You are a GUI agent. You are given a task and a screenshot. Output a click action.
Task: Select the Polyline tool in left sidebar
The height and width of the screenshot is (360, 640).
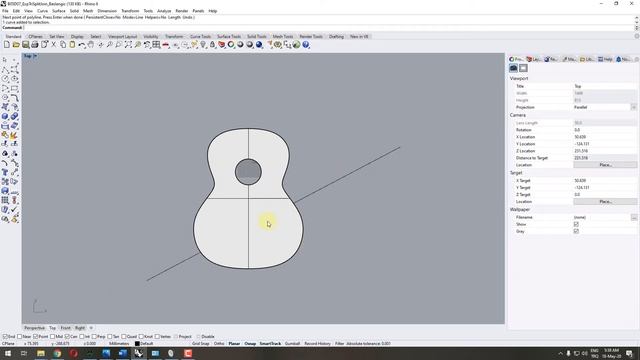coord(5,69)
